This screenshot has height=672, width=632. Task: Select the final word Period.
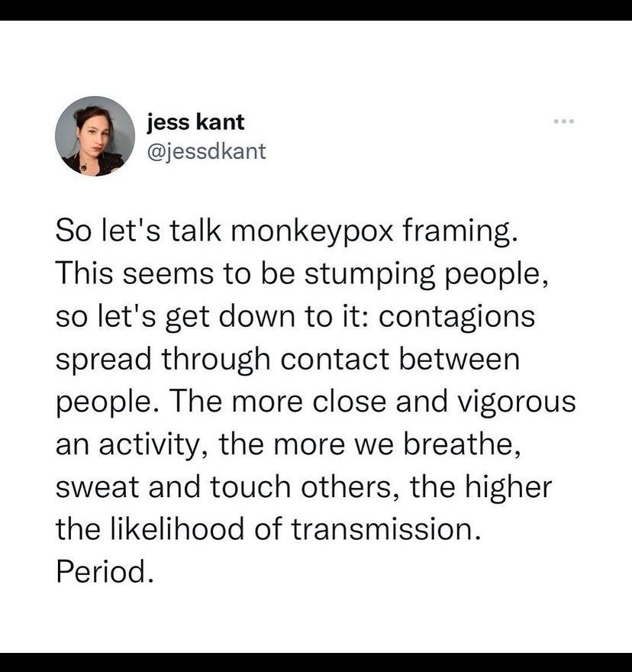click(x=105, y=572)
